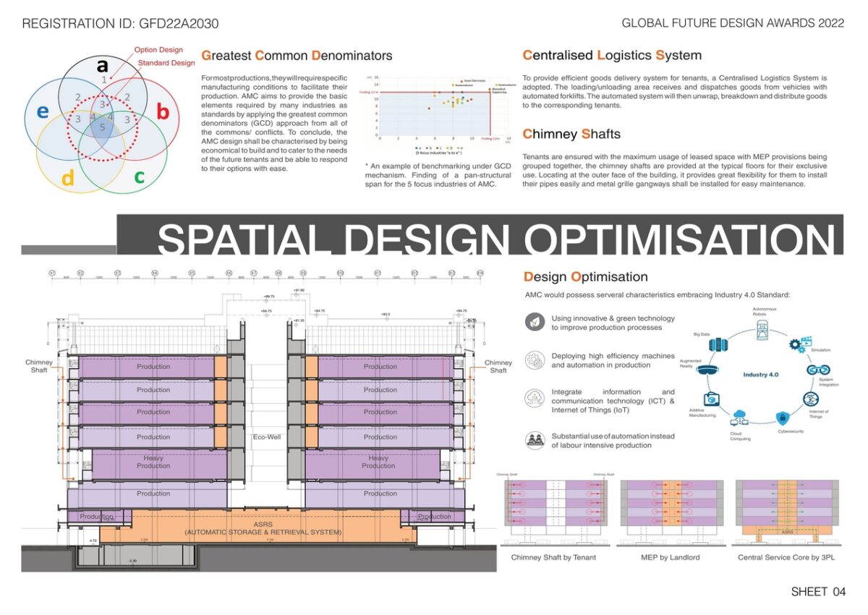Open the Cybersecurity icon in the Industry 4.0 cycle
Viewport: 868px width, 615px height.
click(783, 418)
